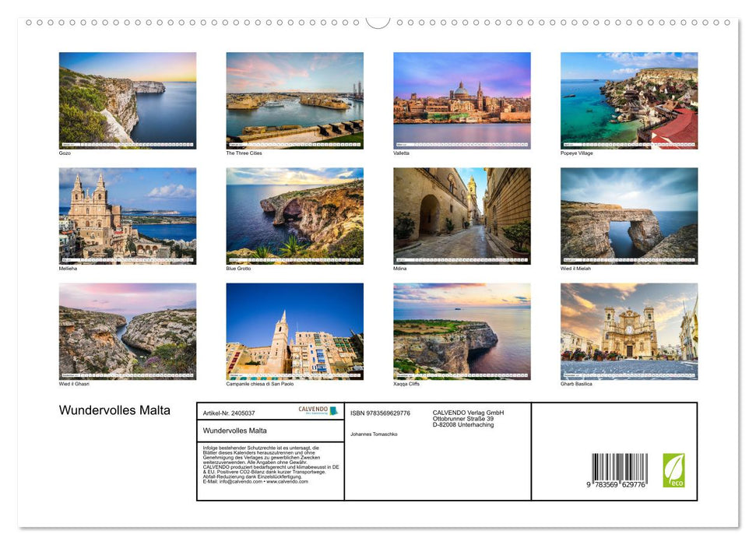Click the 'Gozo' caption
Viewport: 756px width, 545px height.
pos(65,153)
